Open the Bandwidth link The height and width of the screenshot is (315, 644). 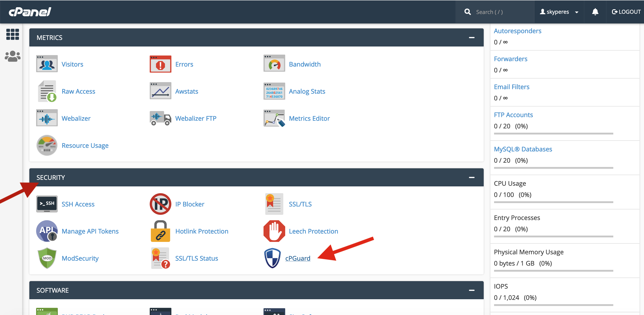(x=304, y=64)
